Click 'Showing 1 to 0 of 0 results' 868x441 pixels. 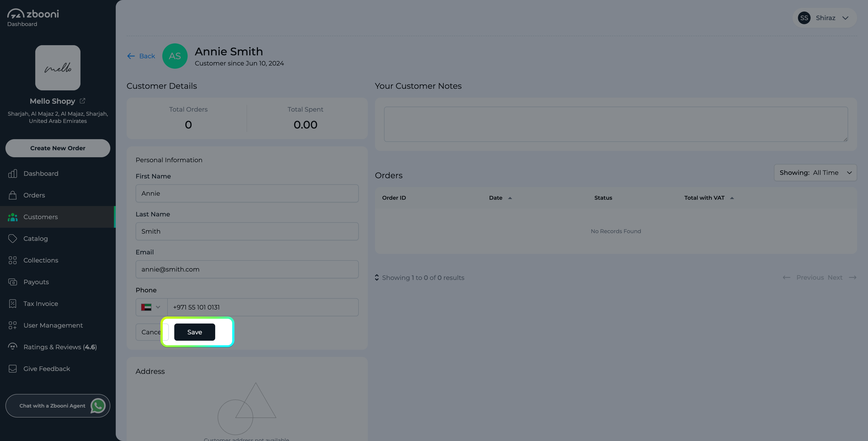pos(423,278)
